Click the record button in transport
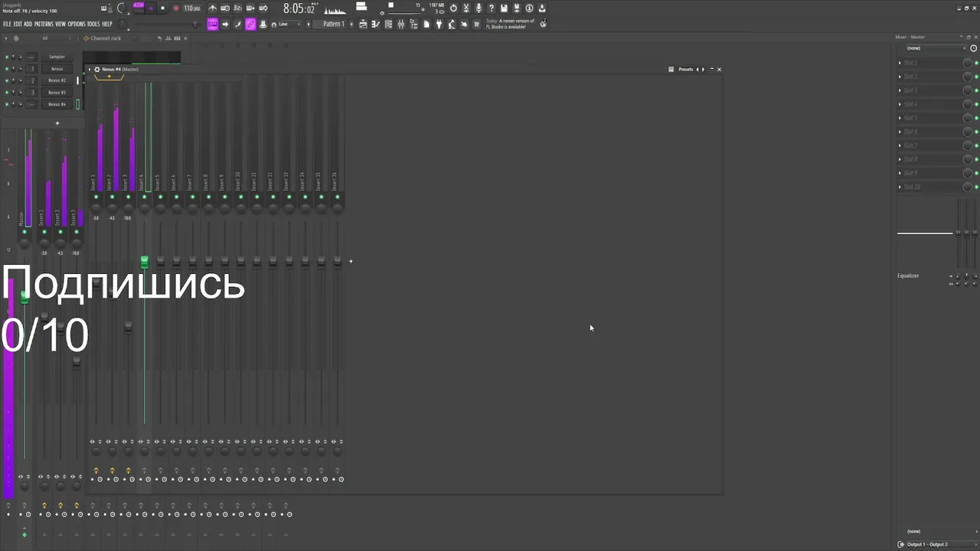The width and height of the screenshot is (980, 551). (175, 8)
